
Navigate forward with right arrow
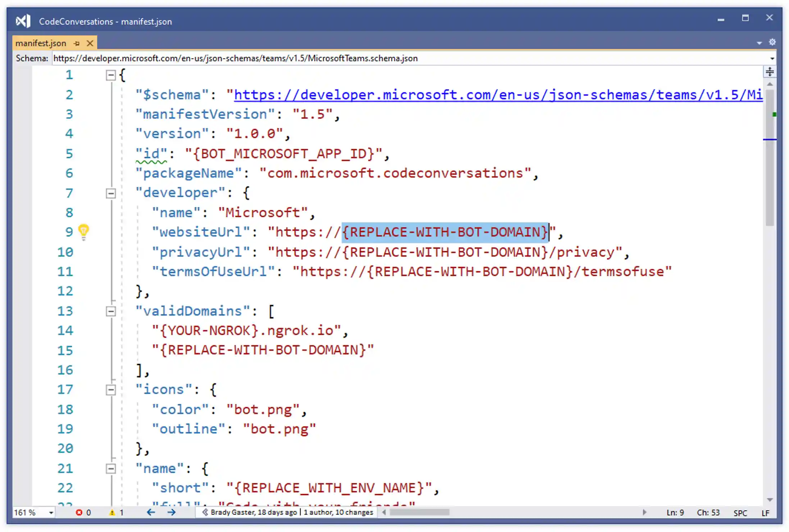172,512
